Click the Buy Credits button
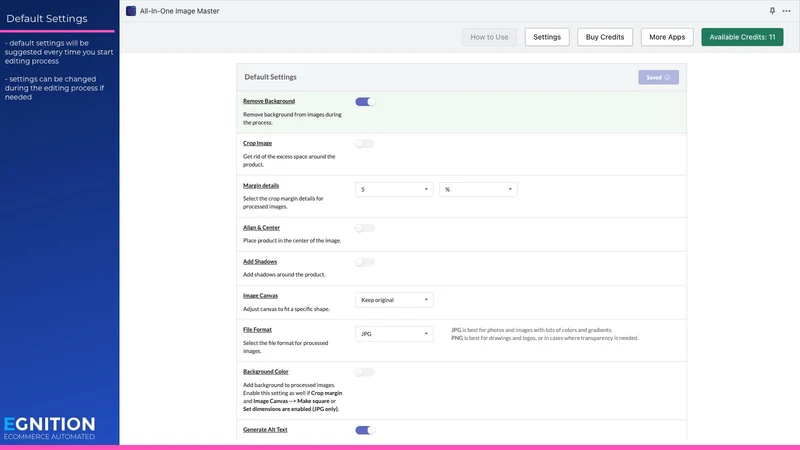800x450 pixels. click(x=605, y=37)
